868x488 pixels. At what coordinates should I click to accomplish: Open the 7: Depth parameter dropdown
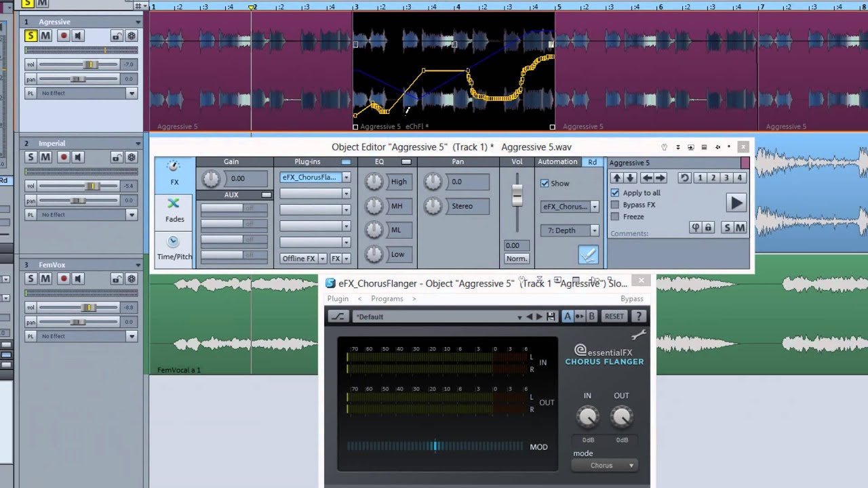(595, 230)
